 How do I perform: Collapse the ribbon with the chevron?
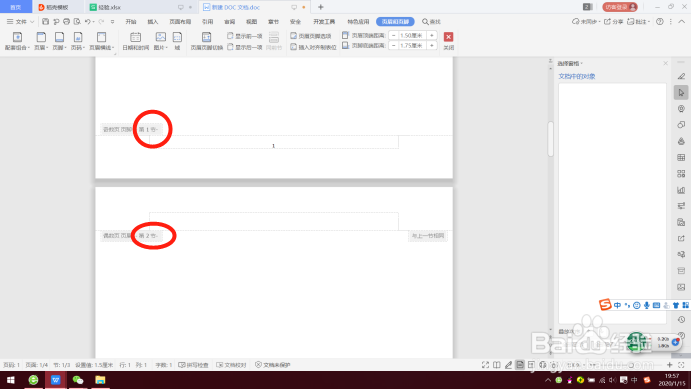[x=682, y=22]
